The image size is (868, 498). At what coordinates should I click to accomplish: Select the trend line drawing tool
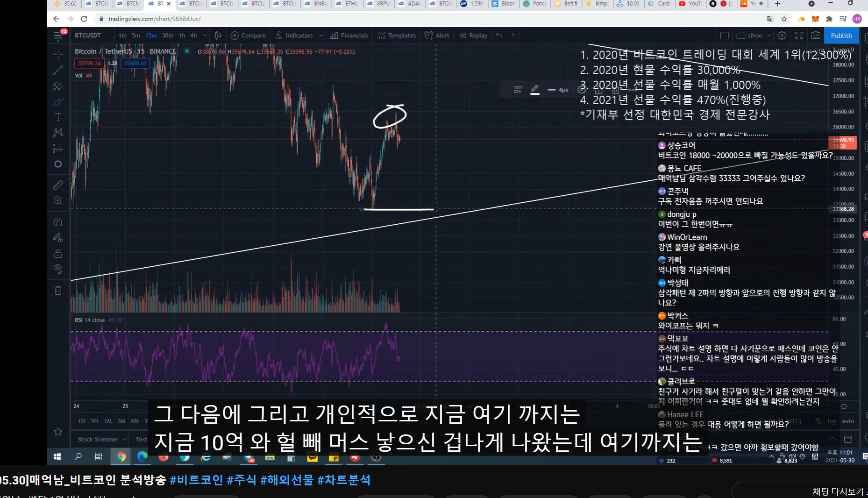click(58, 71)
